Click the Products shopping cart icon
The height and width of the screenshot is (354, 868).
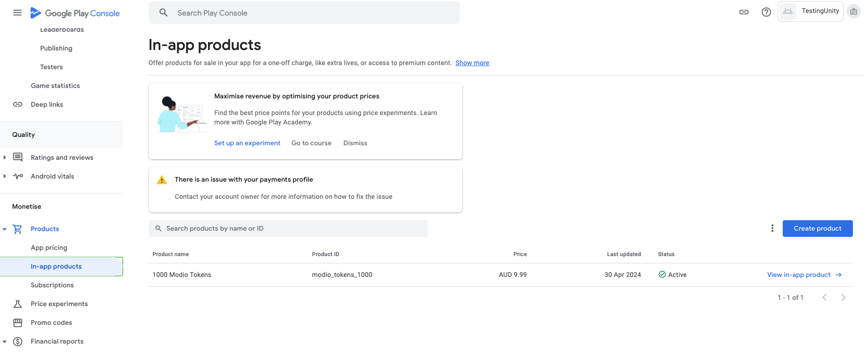(x=18, y=229)
